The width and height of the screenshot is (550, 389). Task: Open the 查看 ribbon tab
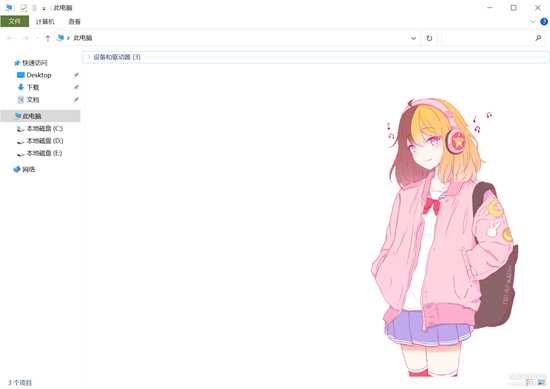click(x=74, y=21)
